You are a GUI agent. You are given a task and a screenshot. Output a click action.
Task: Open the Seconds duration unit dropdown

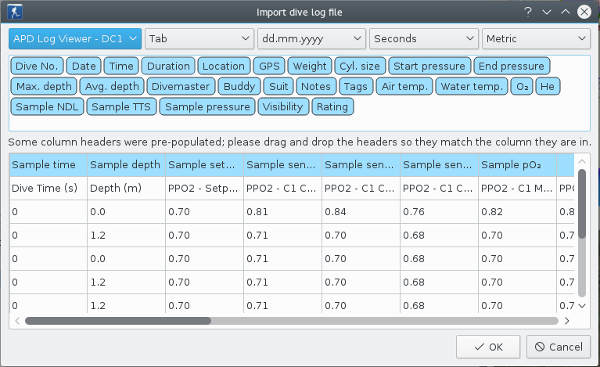pyautogui.click(x=424, y=39)
